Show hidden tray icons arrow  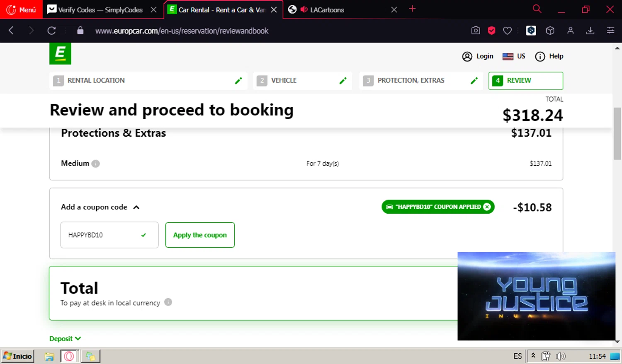click(533, 355)
